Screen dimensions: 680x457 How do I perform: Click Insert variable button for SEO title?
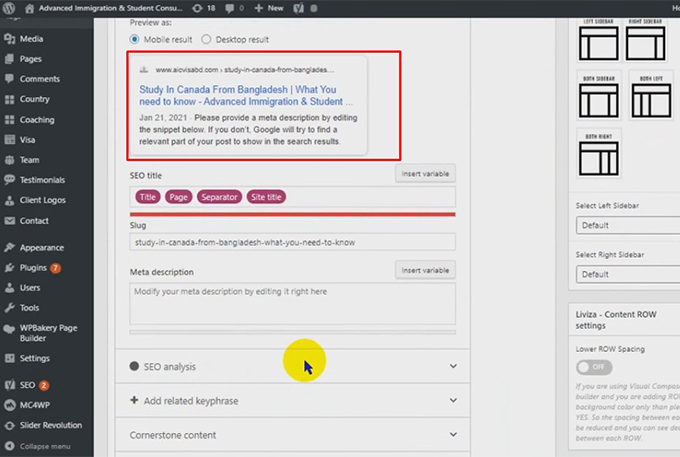click(x=425, y=174)
